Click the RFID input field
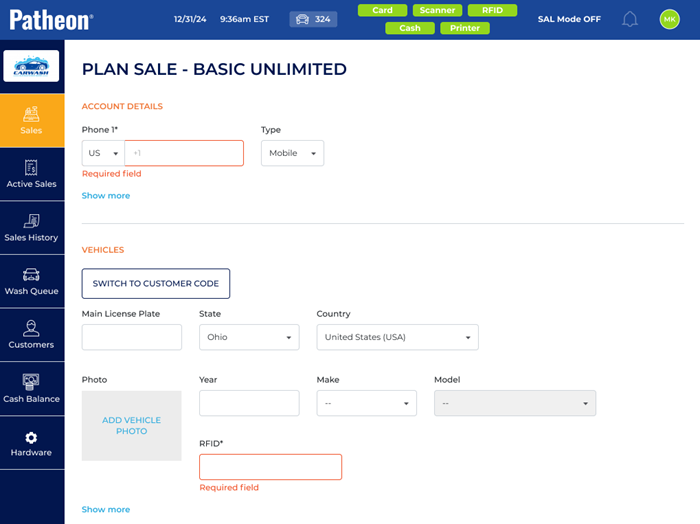This screenshot has width=700, height=524. click(270, 467)
